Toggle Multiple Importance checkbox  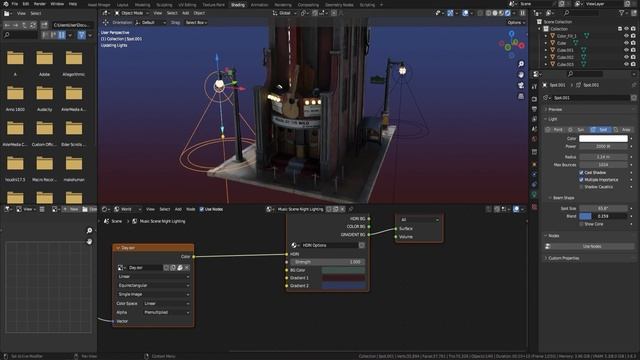581,180
